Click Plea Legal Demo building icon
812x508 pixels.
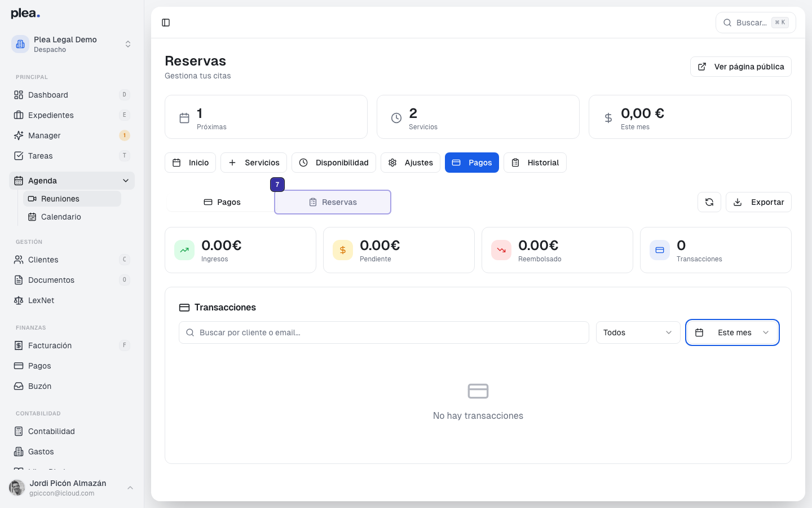pyautogui.click(x=20, y=44)
